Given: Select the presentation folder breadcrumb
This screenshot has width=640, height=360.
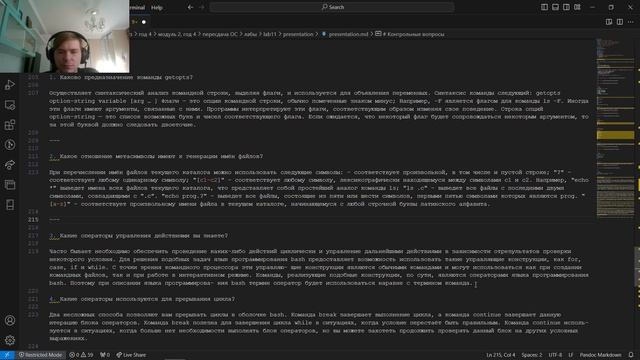Looking at the screenshot, I should click(298, 34).
